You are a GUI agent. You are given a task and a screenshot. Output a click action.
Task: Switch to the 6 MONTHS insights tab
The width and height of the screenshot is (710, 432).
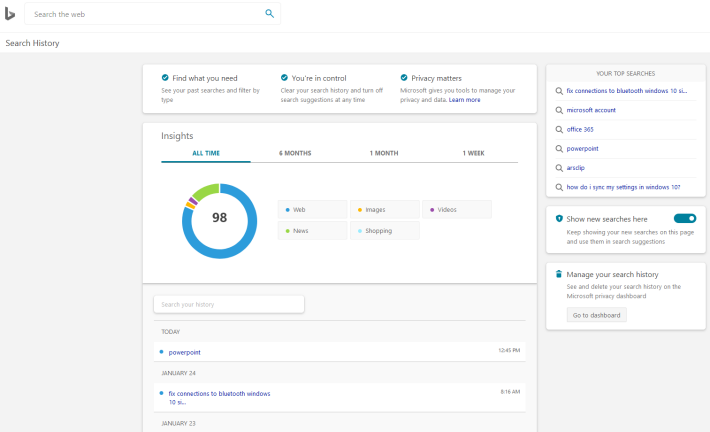pos(295,153)
